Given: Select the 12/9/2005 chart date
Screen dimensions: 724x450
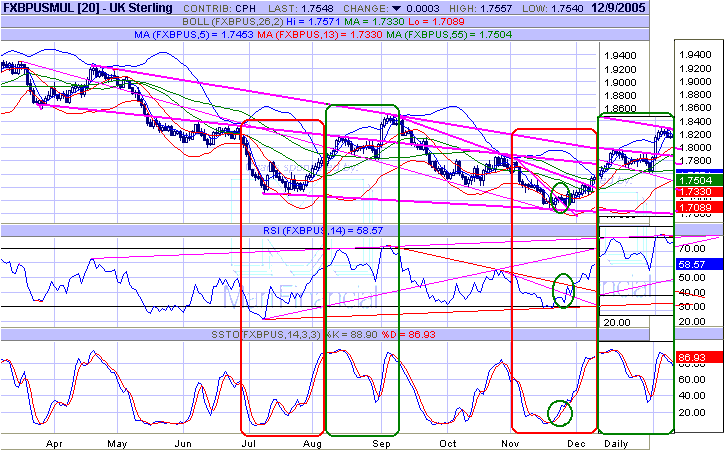Looking at the screenshot, I should [x=618, y=8].
